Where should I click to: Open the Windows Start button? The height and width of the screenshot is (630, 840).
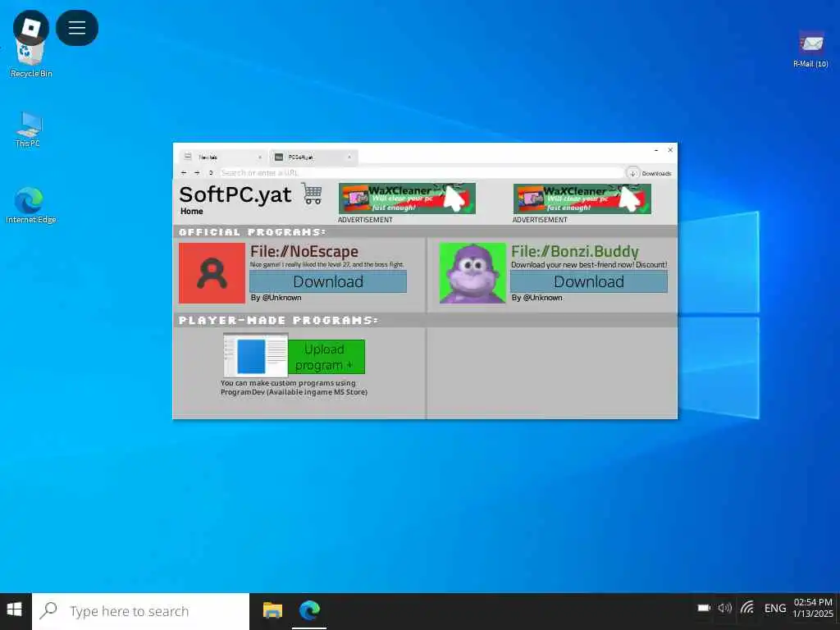(x=15, y=609)
